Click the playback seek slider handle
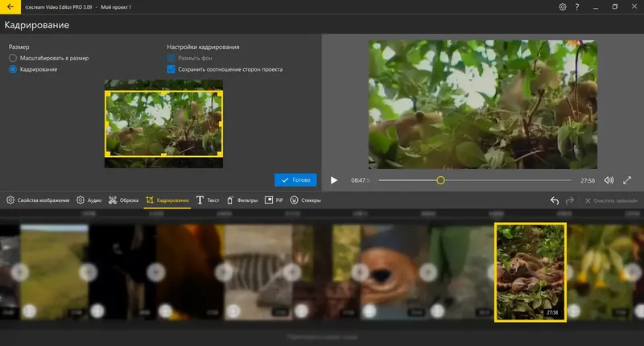644x346 pixels. [440, 180]
